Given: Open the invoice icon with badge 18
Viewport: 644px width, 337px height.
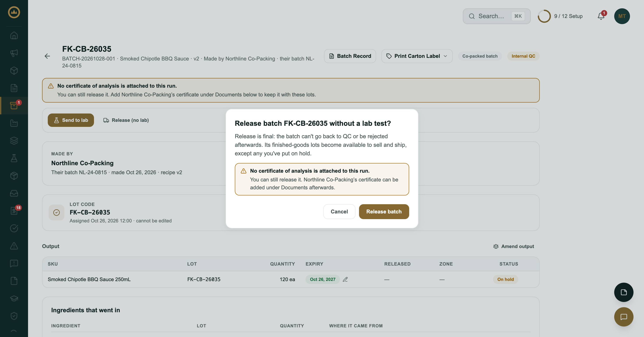Looking at the screenshot, I should tap(14, 211).
